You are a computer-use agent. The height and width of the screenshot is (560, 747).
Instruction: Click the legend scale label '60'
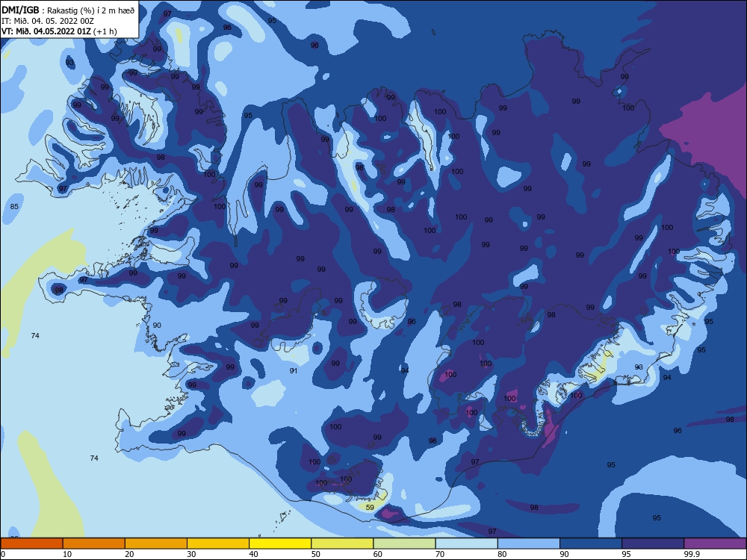coord(378,554)
